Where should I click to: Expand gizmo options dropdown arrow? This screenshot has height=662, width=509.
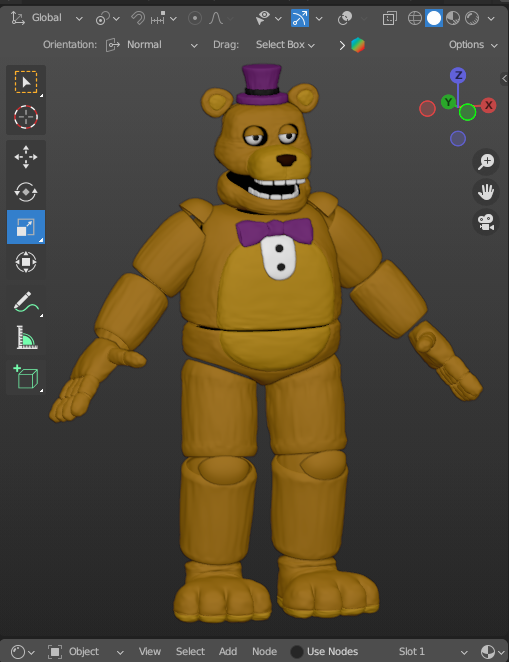point(319,19)
